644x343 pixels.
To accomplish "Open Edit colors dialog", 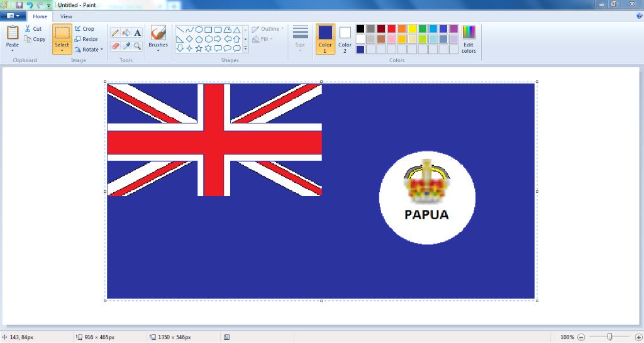I will click(x=469, y=40).
